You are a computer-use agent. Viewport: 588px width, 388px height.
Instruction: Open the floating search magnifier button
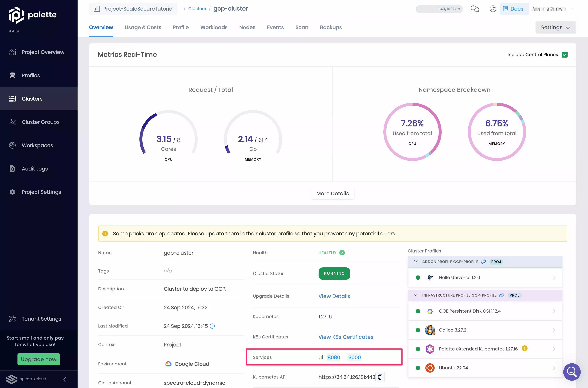(572, 372)
